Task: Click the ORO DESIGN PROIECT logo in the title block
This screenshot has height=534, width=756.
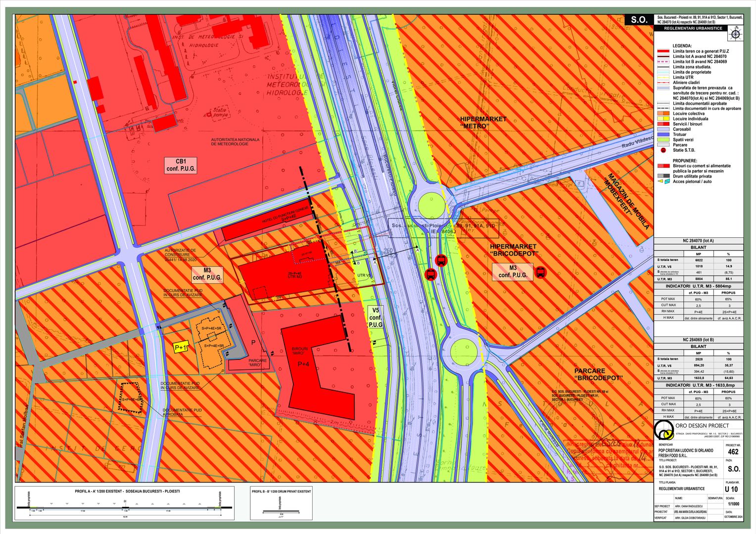Action: [664, 430]
